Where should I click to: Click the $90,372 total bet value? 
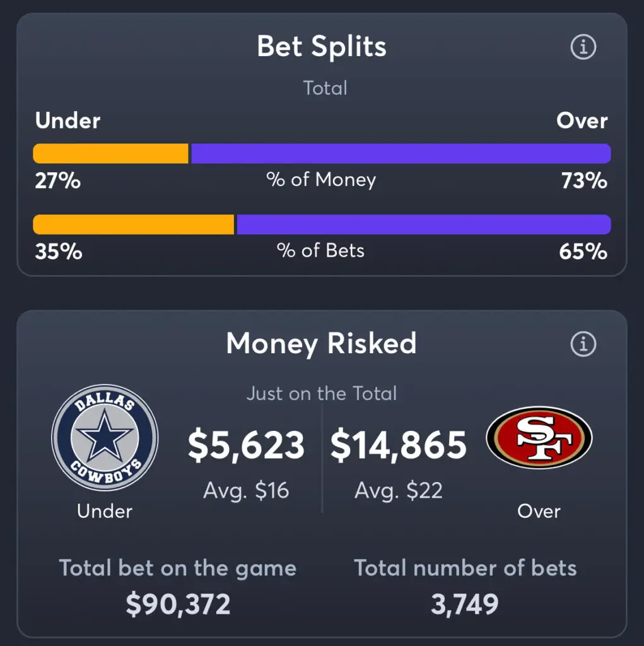click(178, 604)
